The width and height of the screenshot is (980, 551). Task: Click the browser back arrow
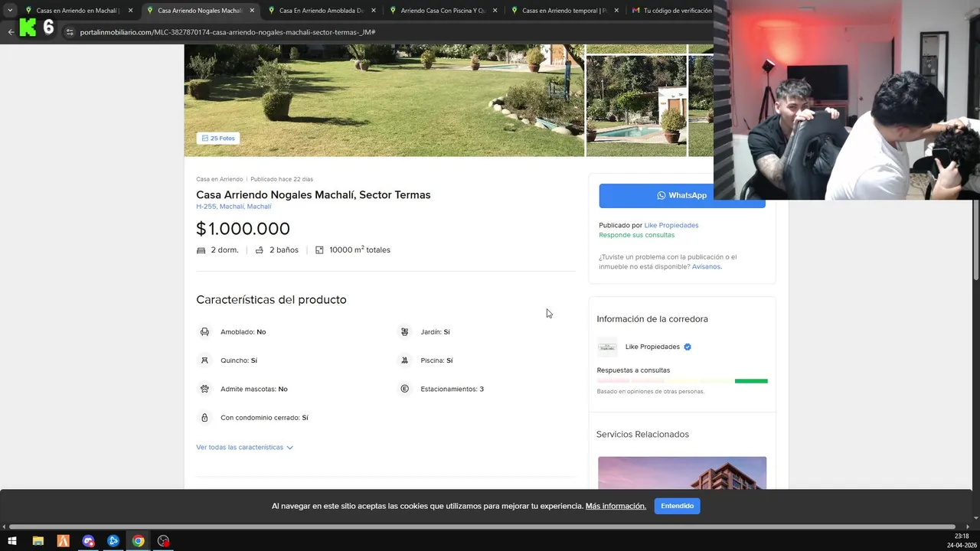(x=11, y=32)
